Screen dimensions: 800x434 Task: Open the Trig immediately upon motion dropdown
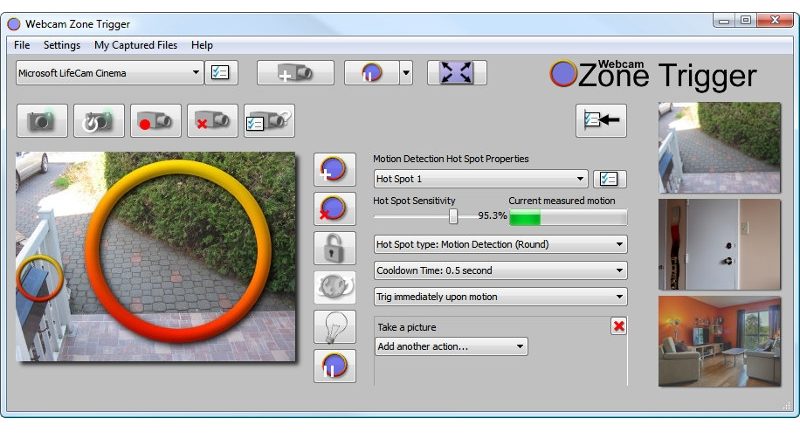click(x=501, y=296)
